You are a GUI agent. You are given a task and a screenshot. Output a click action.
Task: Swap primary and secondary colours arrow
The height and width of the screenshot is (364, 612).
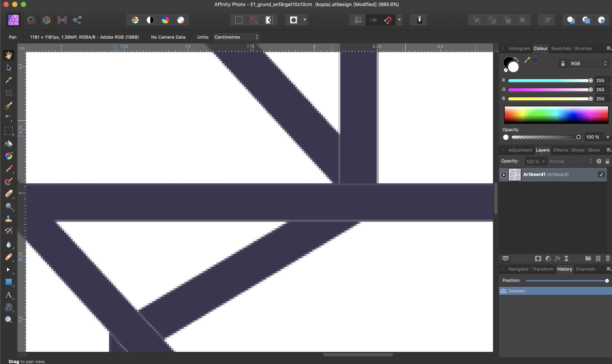pyautogui.click(x=516, y=59)
